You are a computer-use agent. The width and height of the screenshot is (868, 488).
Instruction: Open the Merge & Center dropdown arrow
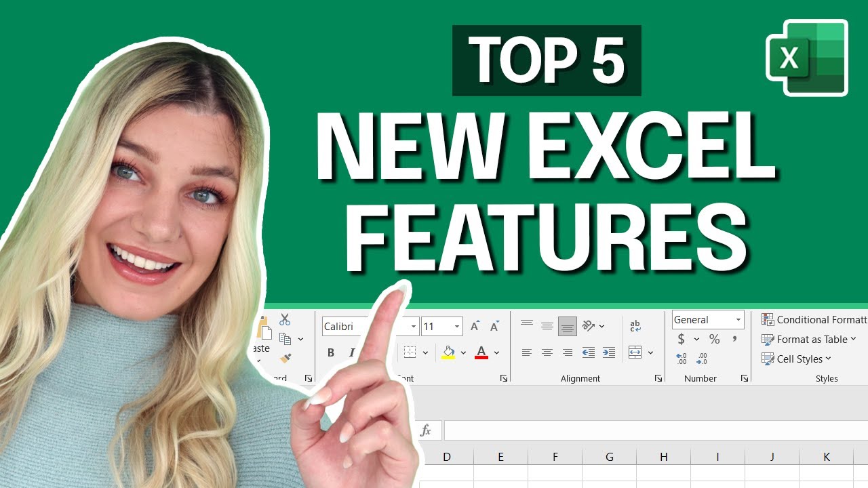pos(650,352)
